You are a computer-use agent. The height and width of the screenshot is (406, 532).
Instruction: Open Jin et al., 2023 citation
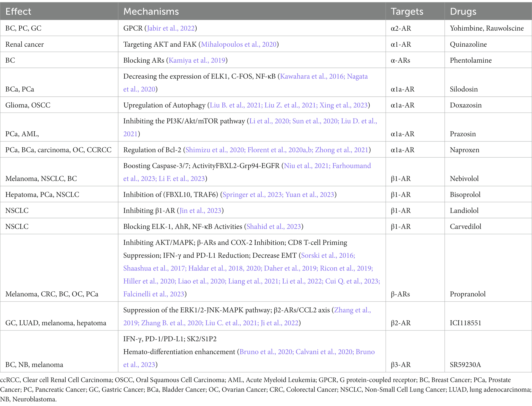click(x=200, y=210)
